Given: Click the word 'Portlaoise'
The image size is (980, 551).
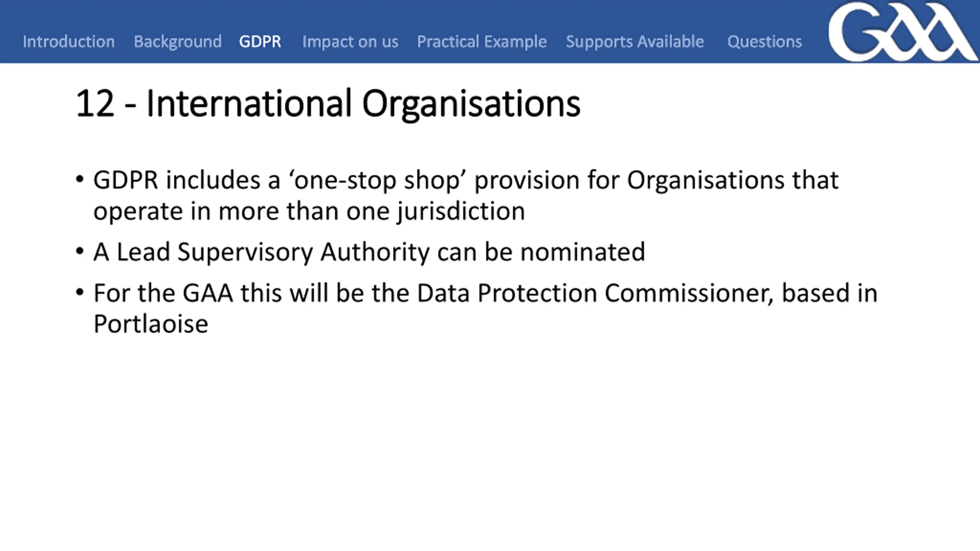Looking at the screenshot, I should click(x=151, y=324).
